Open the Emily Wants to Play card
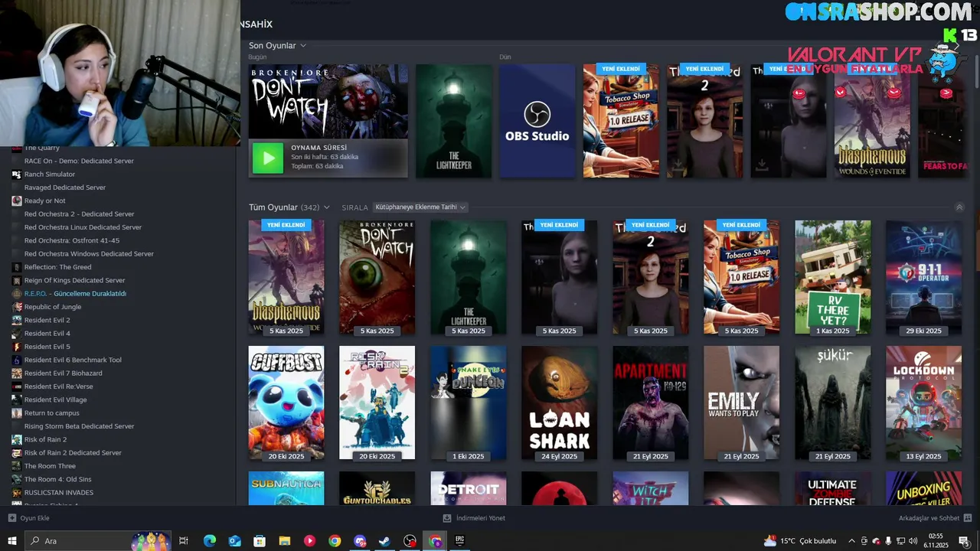Screen dimensions: 980x551 [x=741, y=403]
